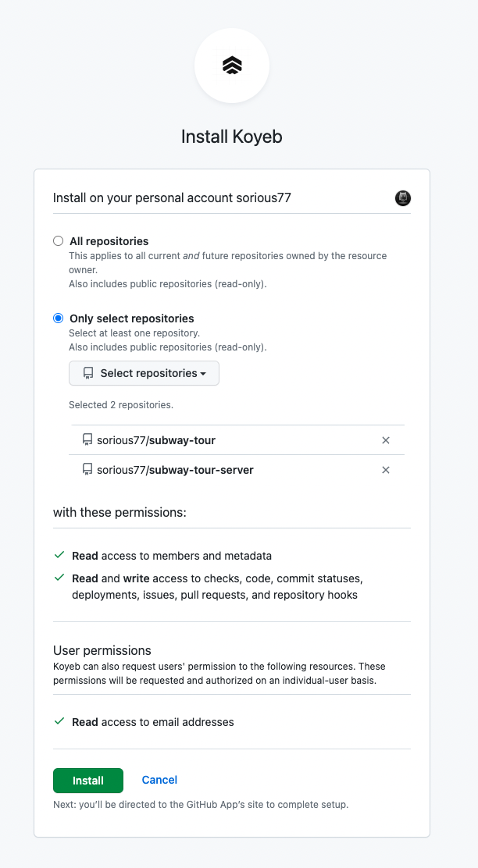Remove the subway-tour-server repository from selection
The image size is (478, 868).
tap(385, 470)
